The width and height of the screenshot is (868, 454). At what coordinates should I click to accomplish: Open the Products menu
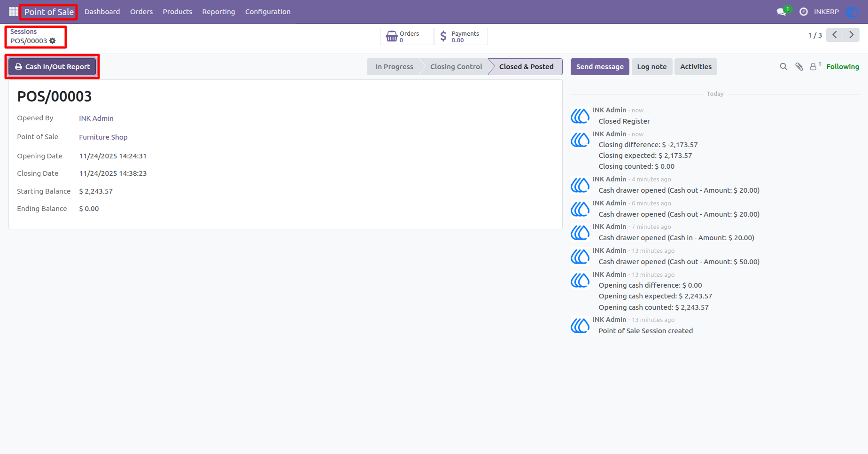point(177,12)
